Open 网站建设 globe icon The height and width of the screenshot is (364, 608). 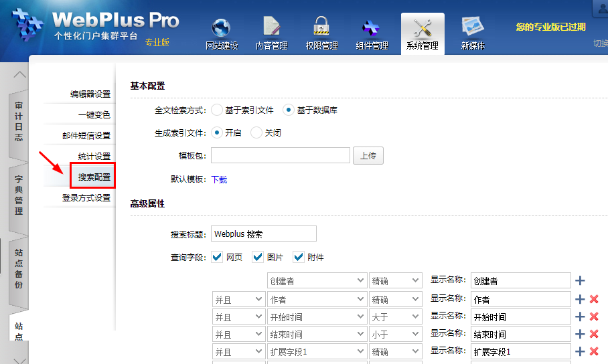coord(221,28)
